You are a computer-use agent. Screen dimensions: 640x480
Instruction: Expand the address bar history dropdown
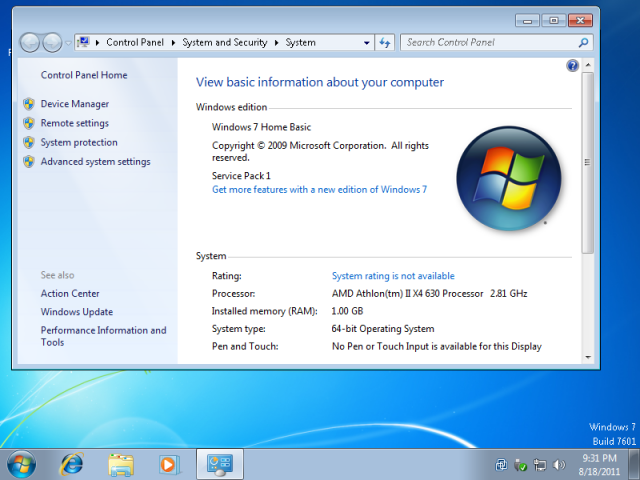(367, 42)
